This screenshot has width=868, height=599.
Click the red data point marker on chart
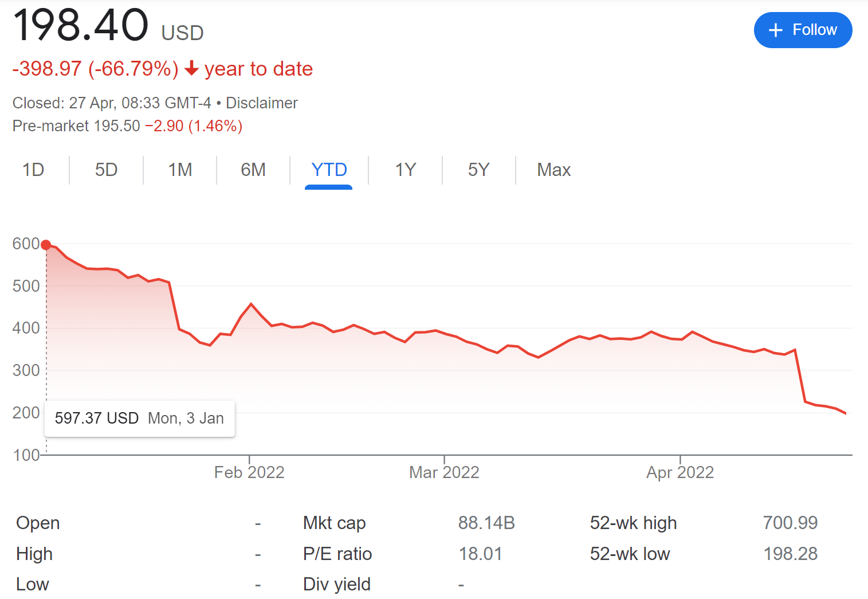(x=46, y=245)
